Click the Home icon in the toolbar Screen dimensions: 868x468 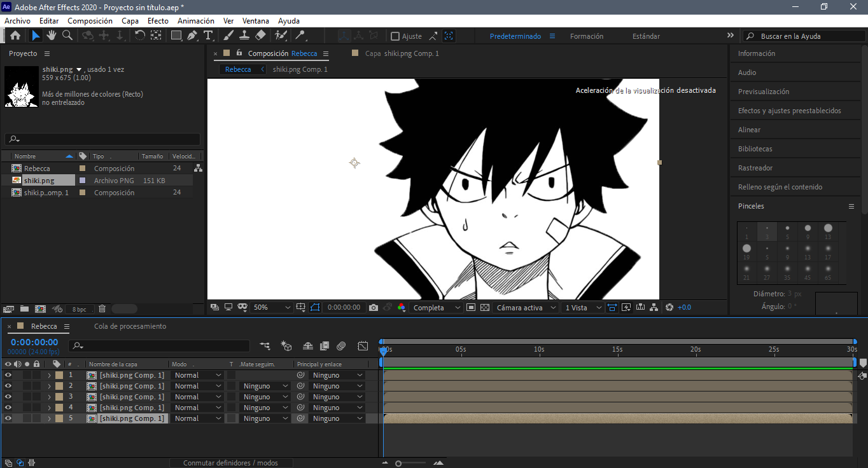(15, 36)
